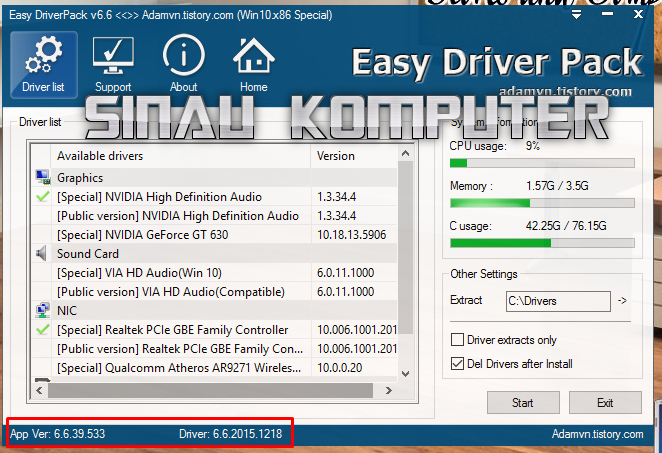This screenshot has height=453, width=662.
Task: Open Adamvn.tistory.com link in status bar
Action: pos(597,434)
